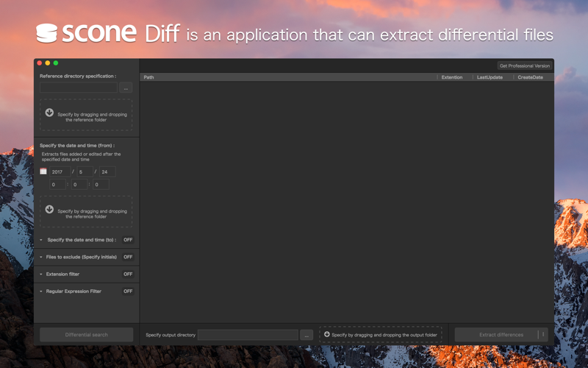Minimize the window with yellow button
Image resolution: width=588 pixels, height=368 pixels.
(x=48, y=63)
